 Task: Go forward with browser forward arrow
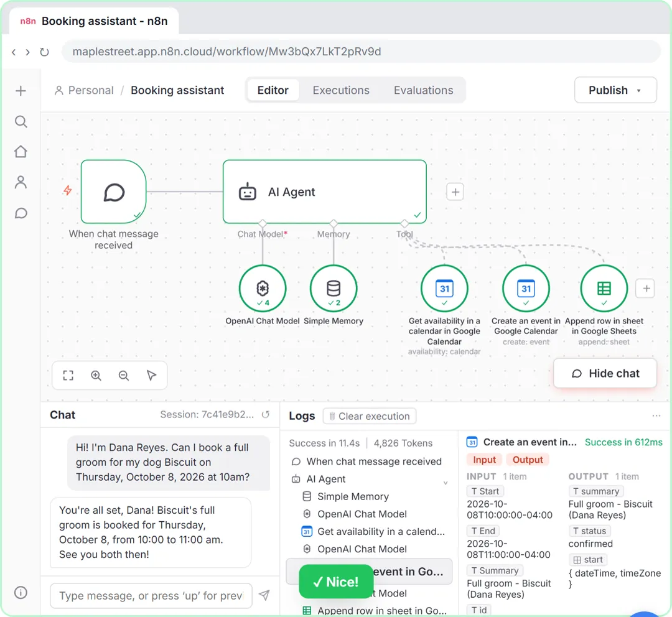pyautogui.click(x=28, y=52)
